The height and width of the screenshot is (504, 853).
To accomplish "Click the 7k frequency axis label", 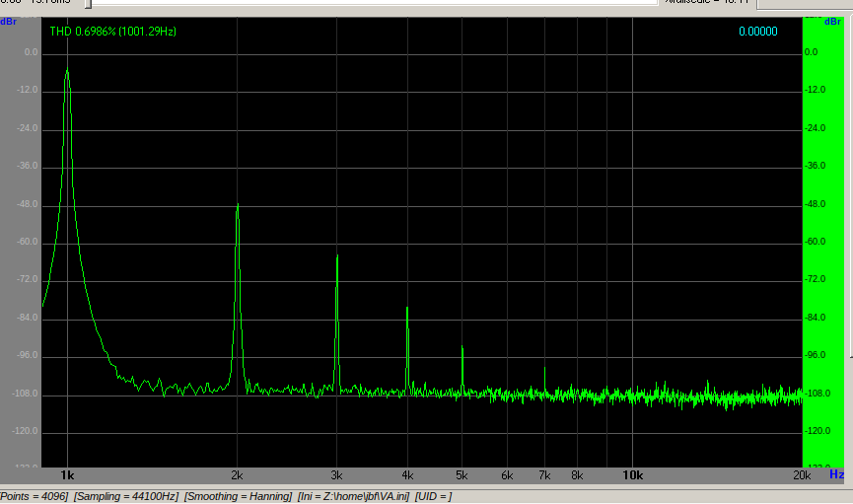I will (544, 475).
